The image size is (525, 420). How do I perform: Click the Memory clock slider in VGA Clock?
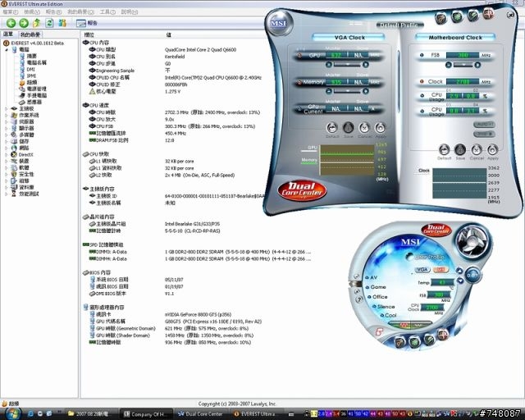(347, 91)
